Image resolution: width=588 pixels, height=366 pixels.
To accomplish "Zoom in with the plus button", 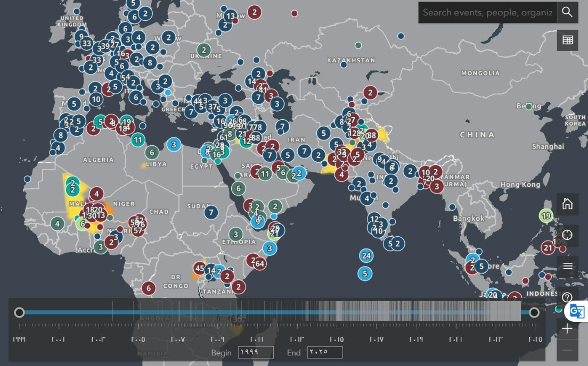I will coord(567,329).
